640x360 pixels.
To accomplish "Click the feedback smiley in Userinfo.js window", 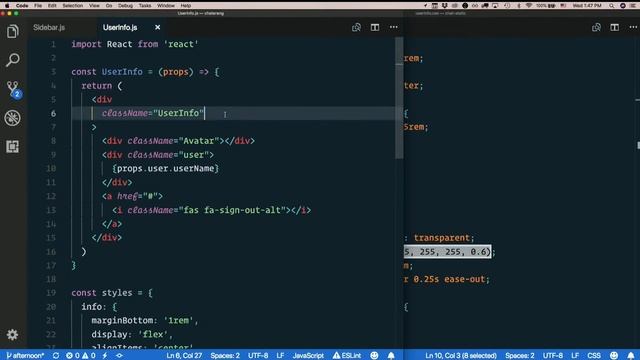I will click(374, 356).
